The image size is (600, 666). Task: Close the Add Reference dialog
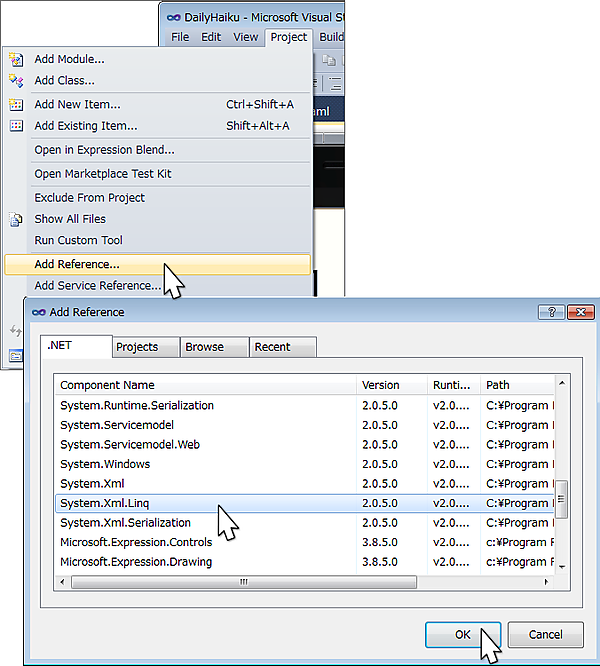pyautogui.click(x=580, y=312)
